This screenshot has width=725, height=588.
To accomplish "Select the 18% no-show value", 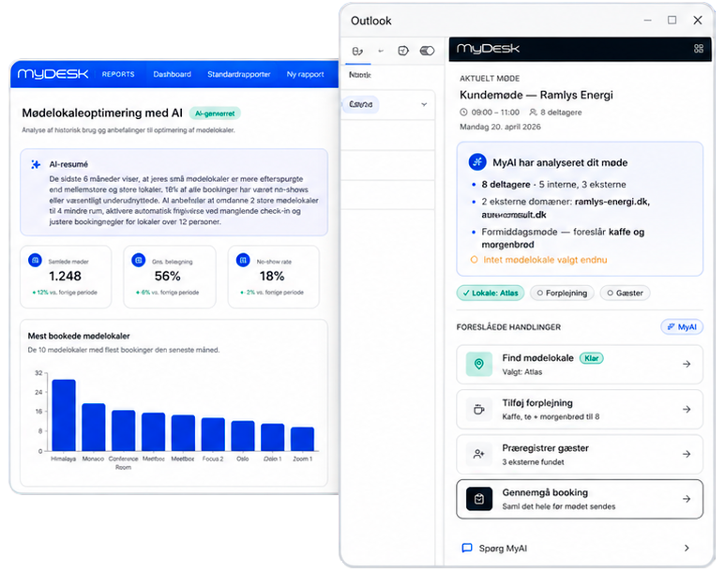I will [x=272, y=276].
